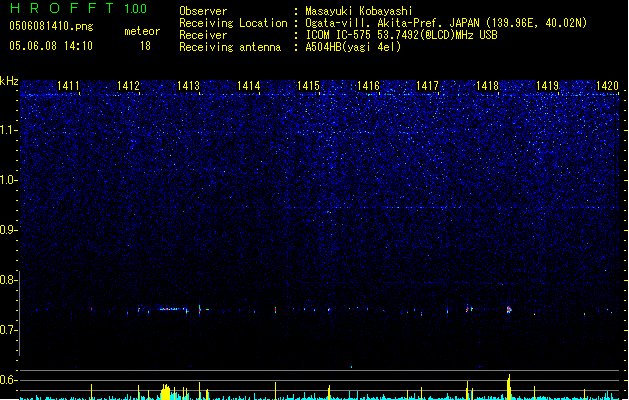Click the long meteor echo before 1413

pos(173,309)
